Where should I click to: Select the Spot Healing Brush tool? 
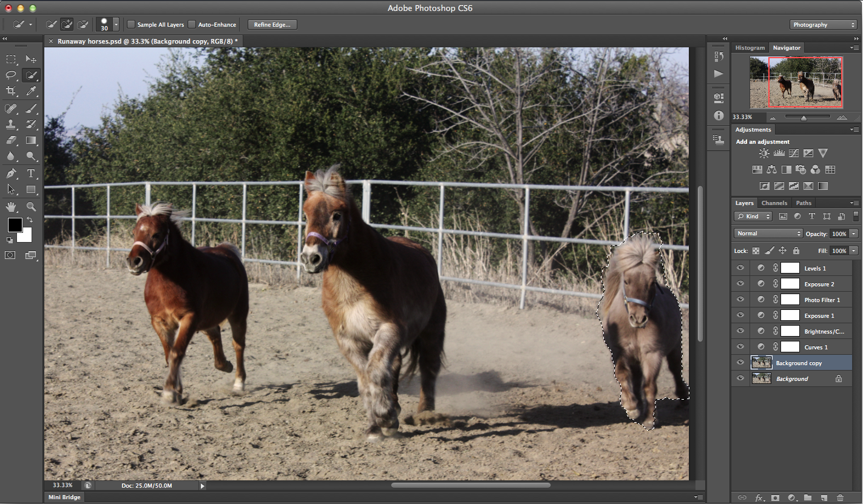pos(11,109)
